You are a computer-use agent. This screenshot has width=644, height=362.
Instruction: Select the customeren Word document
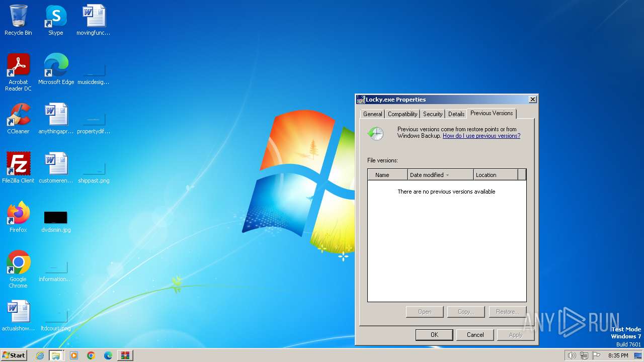coord(56,168)
